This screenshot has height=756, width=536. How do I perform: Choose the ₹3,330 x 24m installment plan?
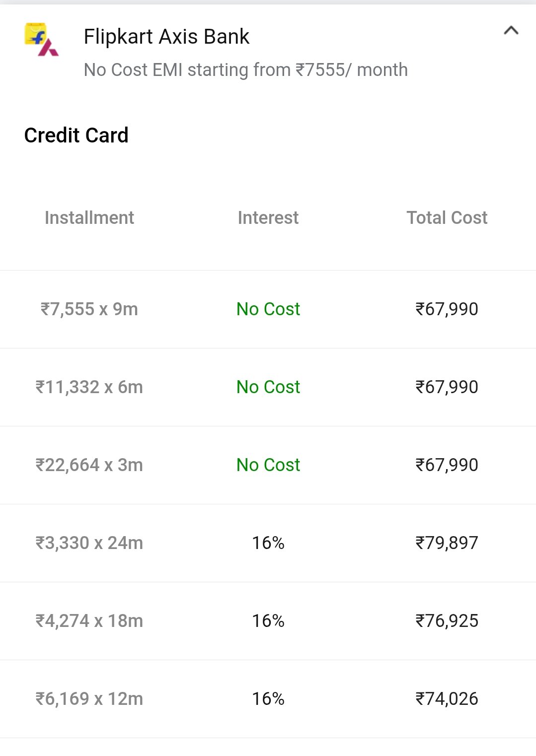click(268, 543)
